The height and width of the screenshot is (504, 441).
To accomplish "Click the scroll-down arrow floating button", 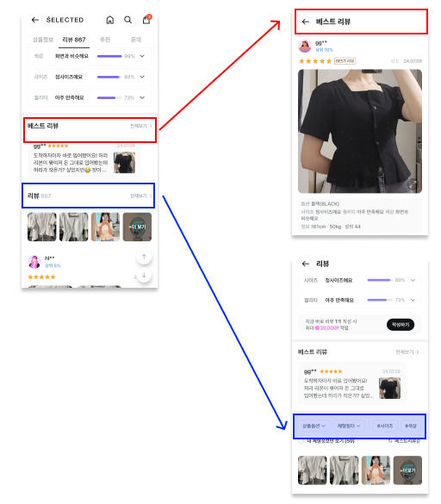I will pyautogui.click(x=144, y=275).
